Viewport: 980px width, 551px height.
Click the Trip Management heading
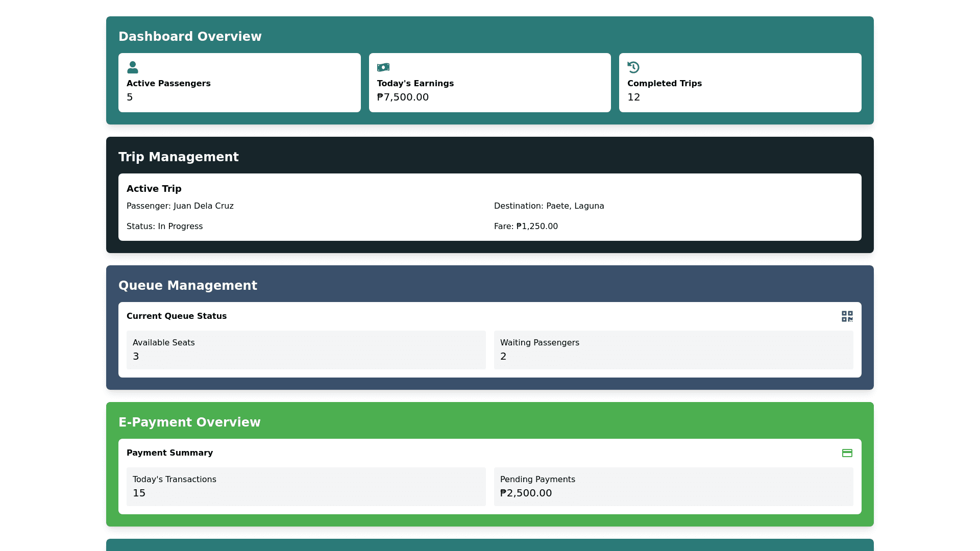pyautogui.click(x=178, y=157)
